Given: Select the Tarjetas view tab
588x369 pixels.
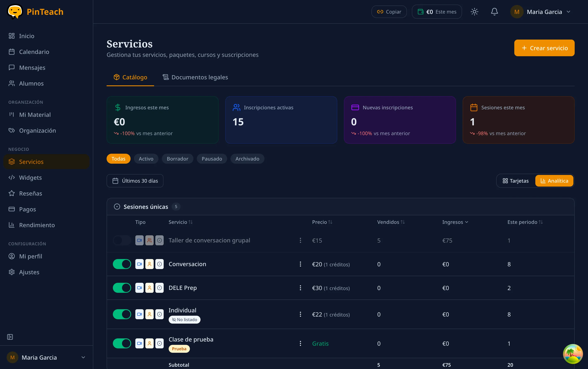Looking at the screenshot, I should [x=515, y=181].
